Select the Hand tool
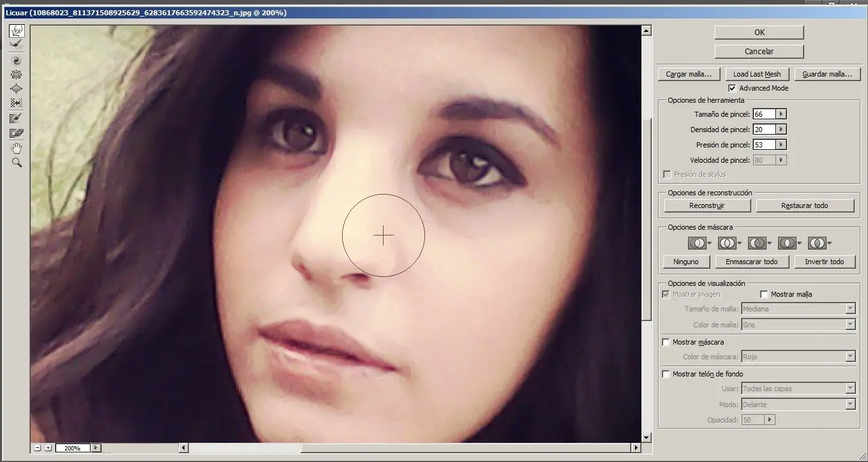The width and height of the screenshot is (868, 462). click(x=17, y=149)
